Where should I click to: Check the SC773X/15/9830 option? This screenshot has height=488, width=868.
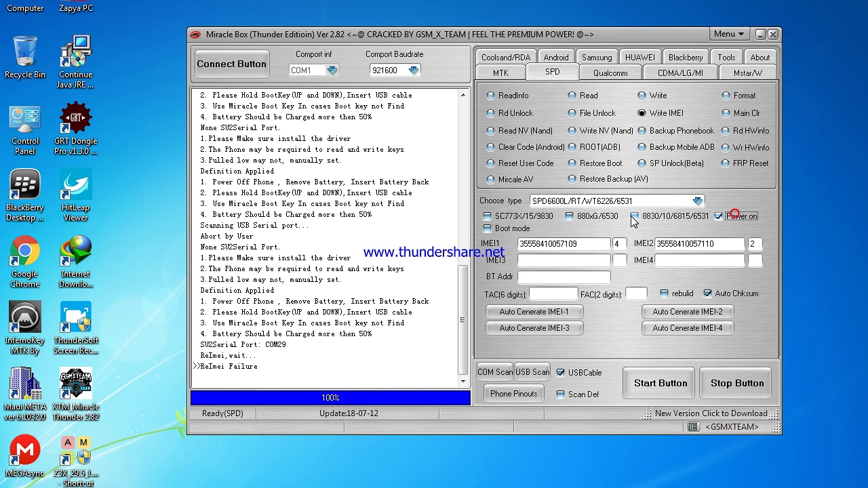(x=487, y=216)
